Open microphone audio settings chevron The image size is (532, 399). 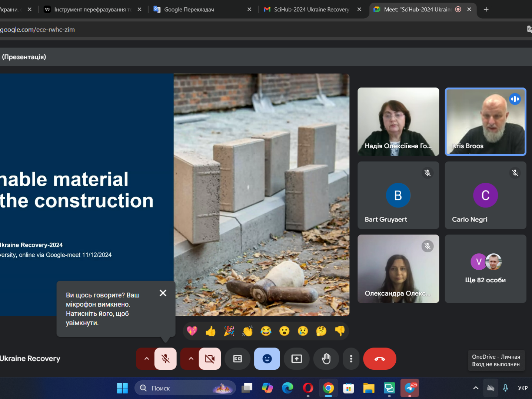[146, 359]
